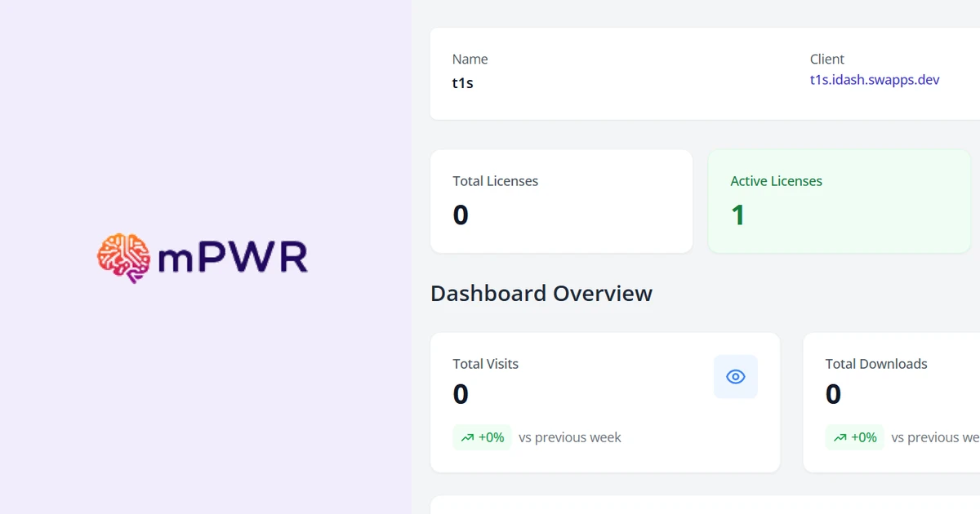Click the eye icon in Total Visits card
Viewport: 980px width, 514px height.
tap(736, 376)
